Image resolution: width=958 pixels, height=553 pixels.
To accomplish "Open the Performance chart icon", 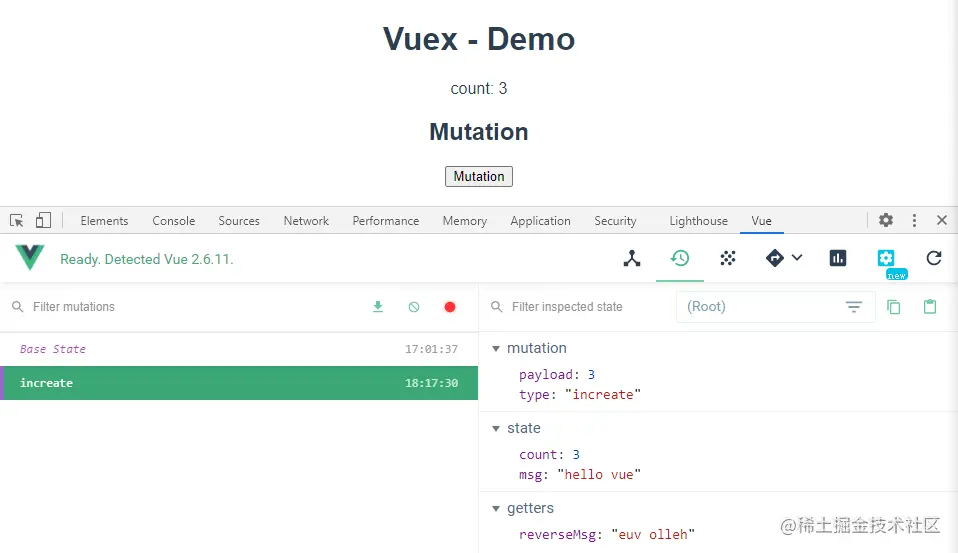I will coord(838,258).
